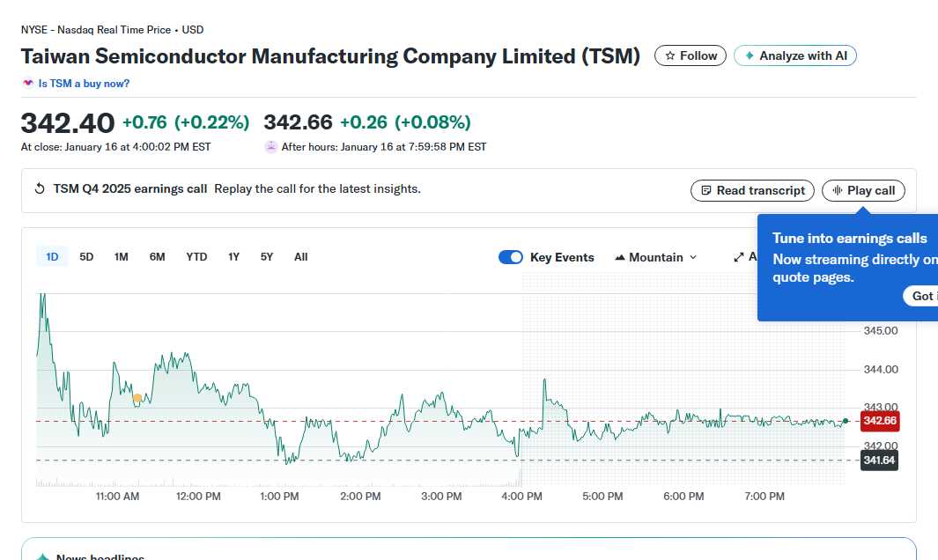Click the orange key event marker on the chart

click(x=137, y=398)
